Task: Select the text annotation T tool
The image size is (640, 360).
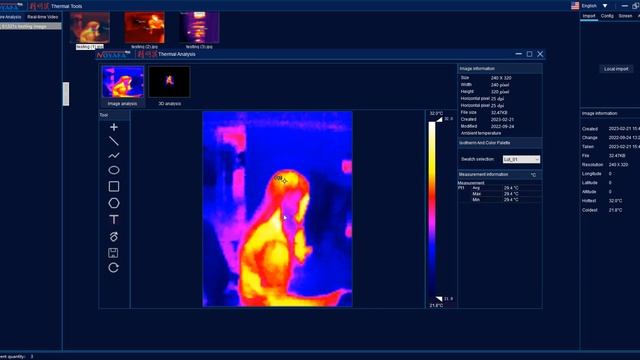Action: tap(113, 220)
